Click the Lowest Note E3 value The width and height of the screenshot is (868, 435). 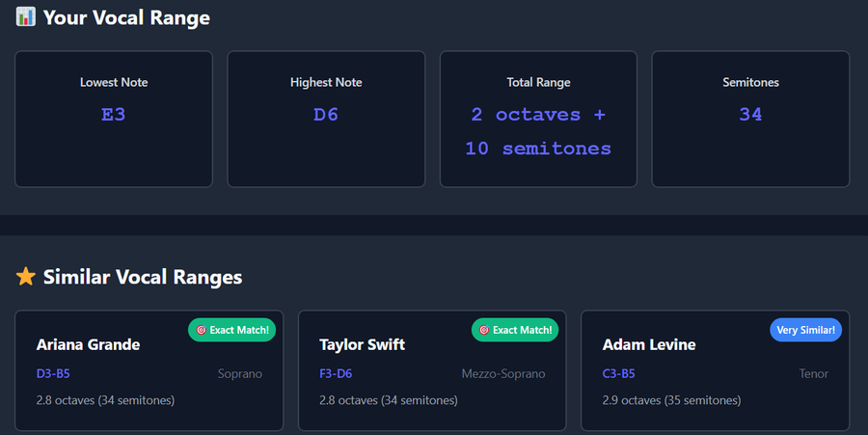[x=114, y=115]
